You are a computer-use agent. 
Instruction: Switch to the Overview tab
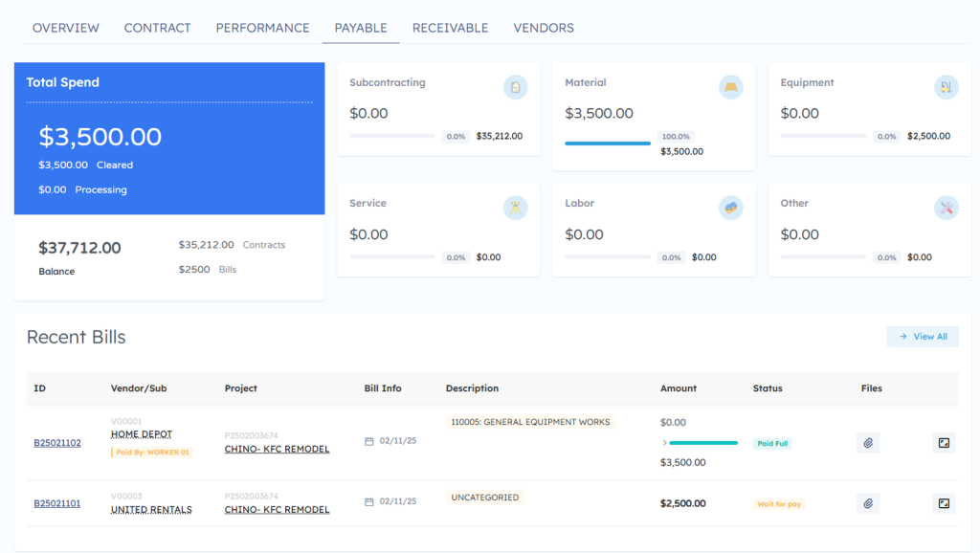(66, 28)
